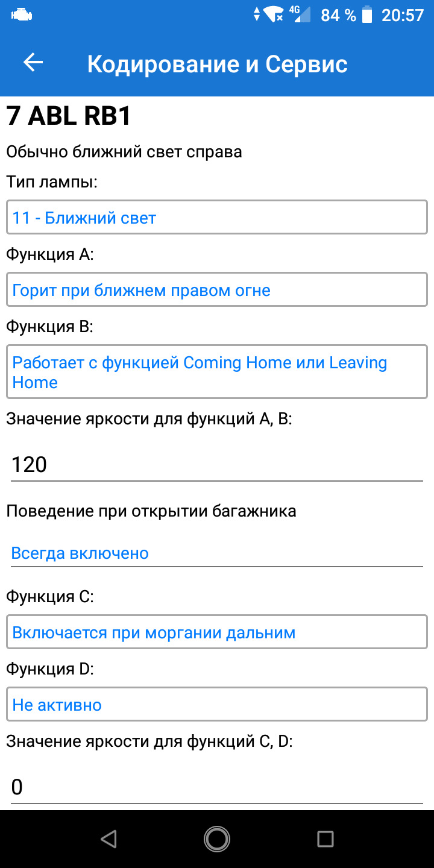The height and width of the screenshot is (868, 434).
Task: Tap the Android back navigation triangle
Action: click(108, 838)
